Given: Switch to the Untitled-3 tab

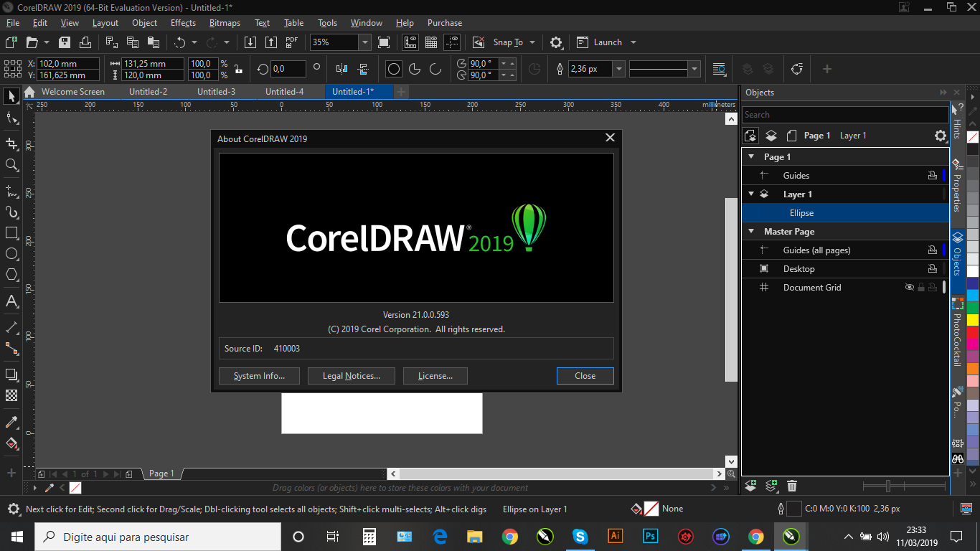Looking at the screenshot, I should point(216,91).
